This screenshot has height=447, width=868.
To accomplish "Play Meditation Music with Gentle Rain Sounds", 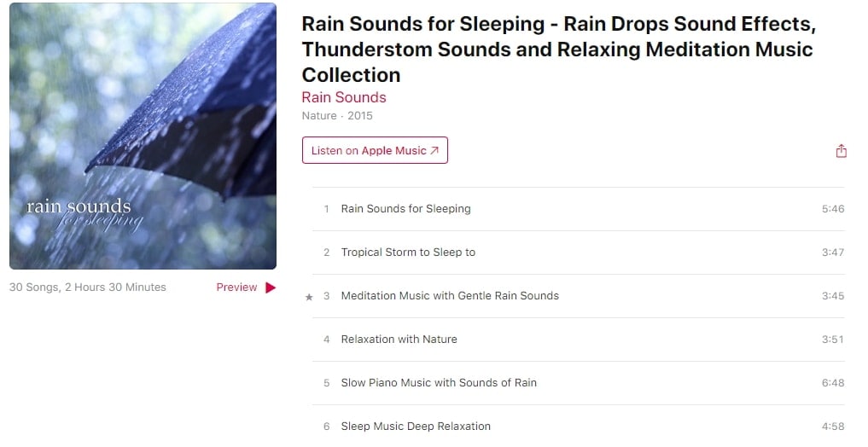I will 450,296.
